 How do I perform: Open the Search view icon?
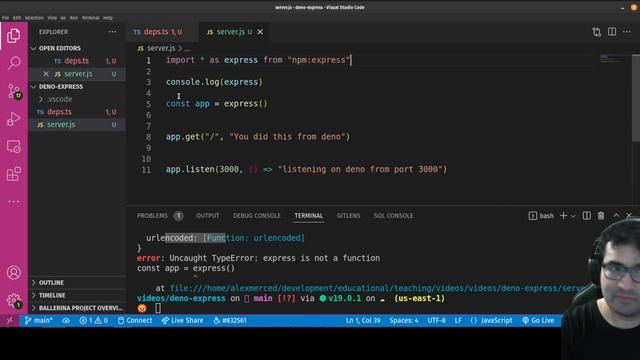point(14,63)
